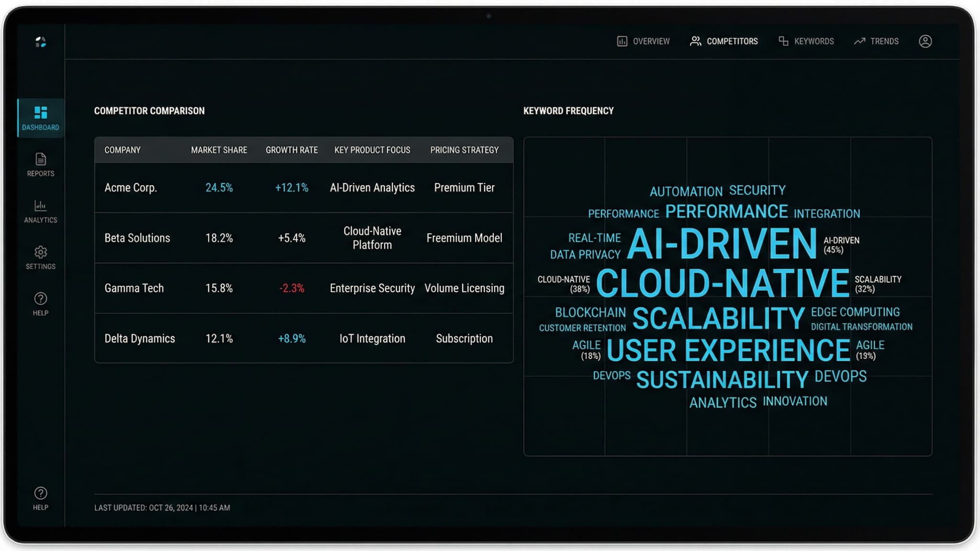This screenshot has height=551, width=980.
Task: Click the Help question-mark icon in the sidebar
Action: pyautogui.click(x=40, y=299)
